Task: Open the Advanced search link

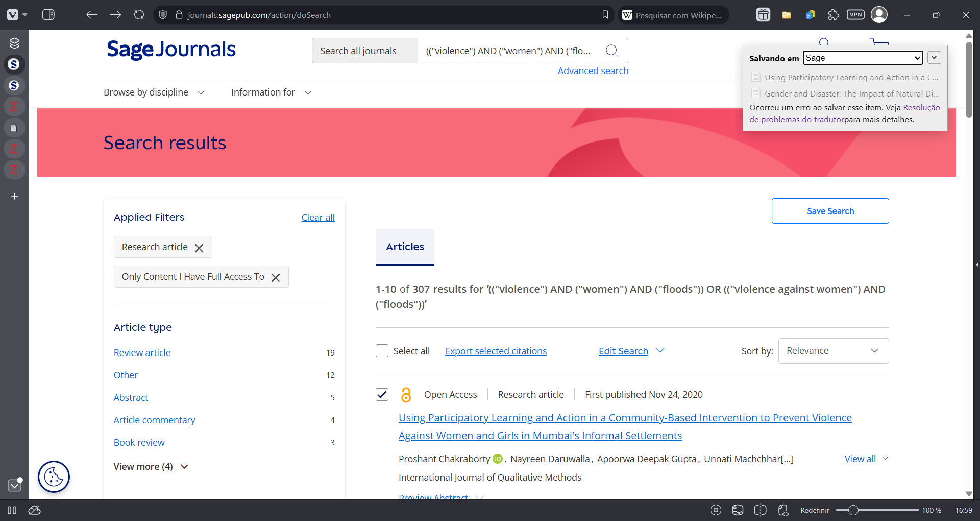Action: 593,70
